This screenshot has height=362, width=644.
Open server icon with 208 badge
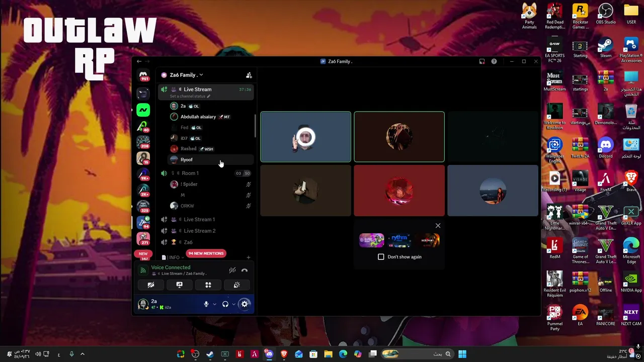143,142
